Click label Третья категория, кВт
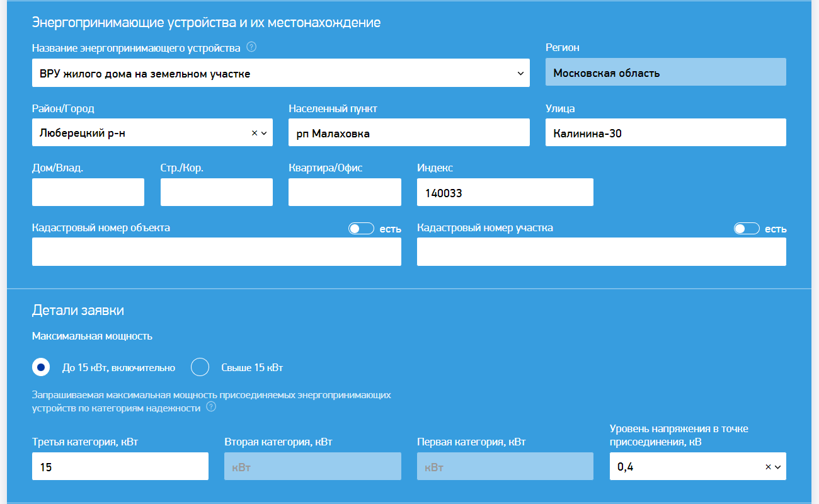819x504 pixels. click(85, 442)
